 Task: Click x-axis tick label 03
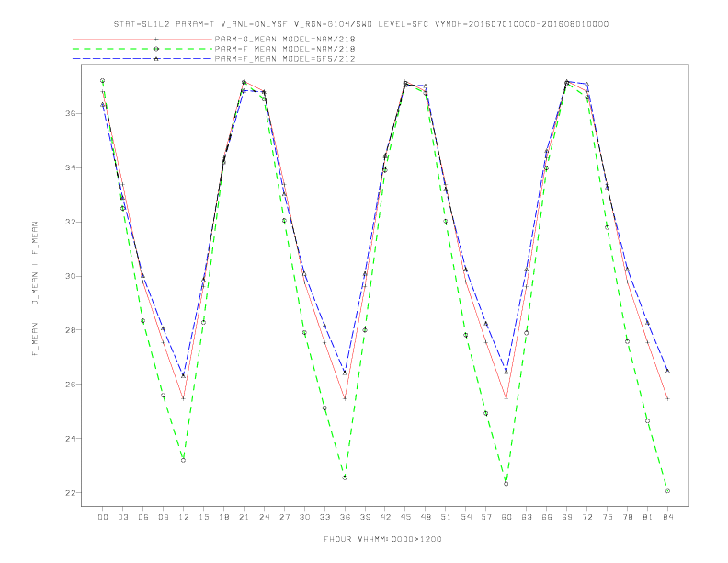122,517
